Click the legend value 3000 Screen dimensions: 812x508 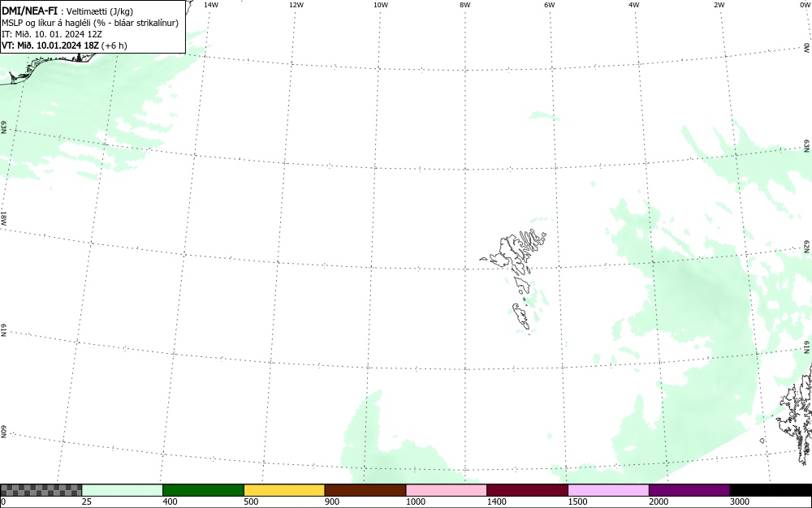[x=740, y=502]
